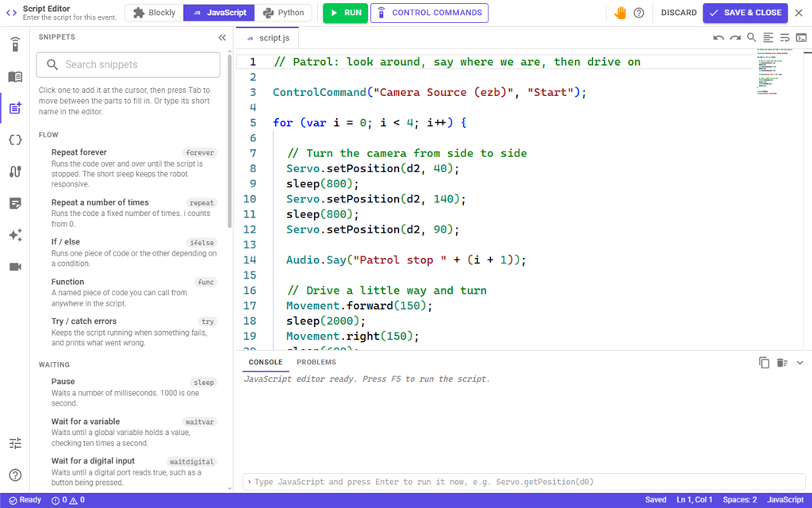812x508 pixels.
Task: Open the help icon in sidebar
Action: click(x=15, y=475)
